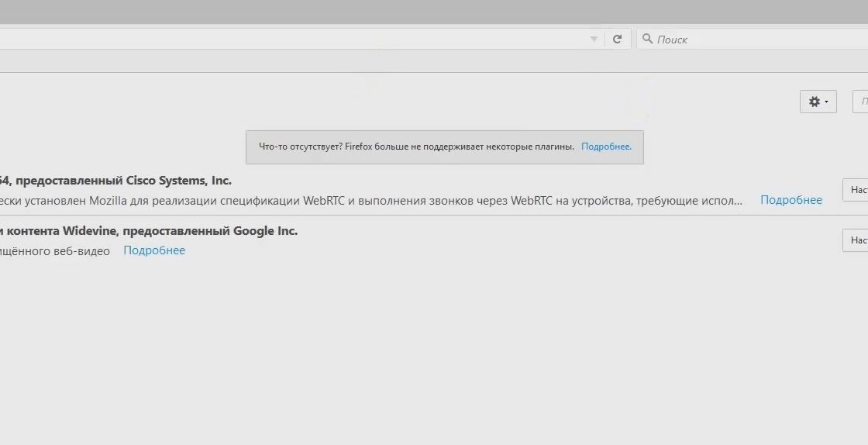Click the веб-видео description of Widevine plugin

(x=55, y=250)
